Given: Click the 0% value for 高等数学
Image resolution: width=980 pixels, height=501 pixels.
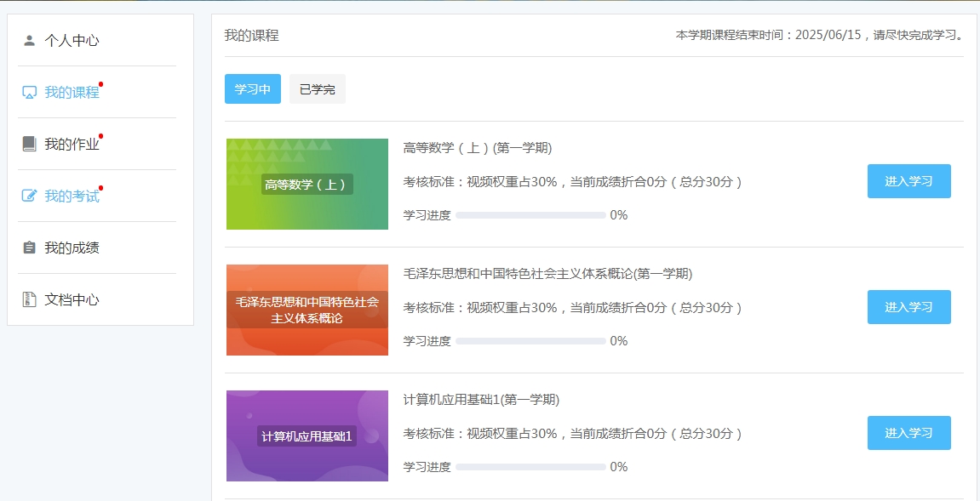Looking at the screenshot, I should 619,215.
